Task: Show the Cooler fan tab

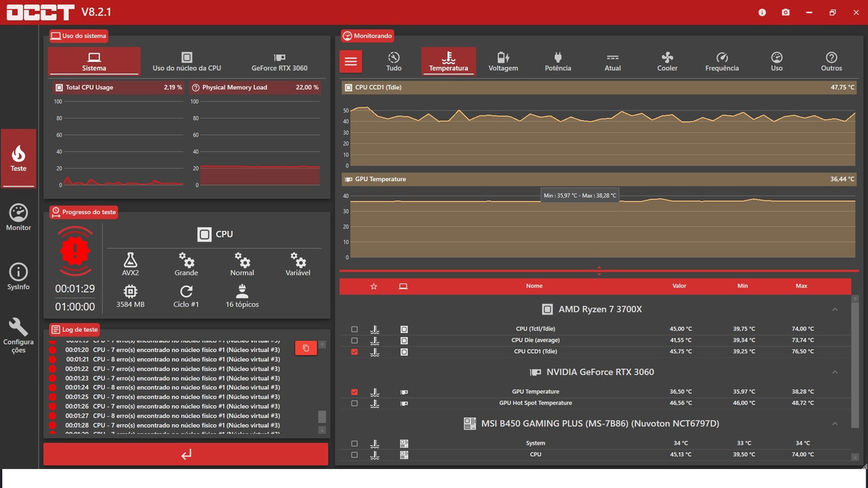Action: pos(667,61)
